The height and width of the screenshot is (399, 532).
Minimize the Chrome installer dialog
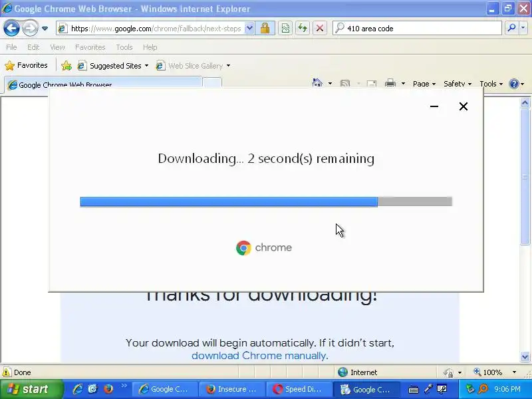(x=434, y=106)
